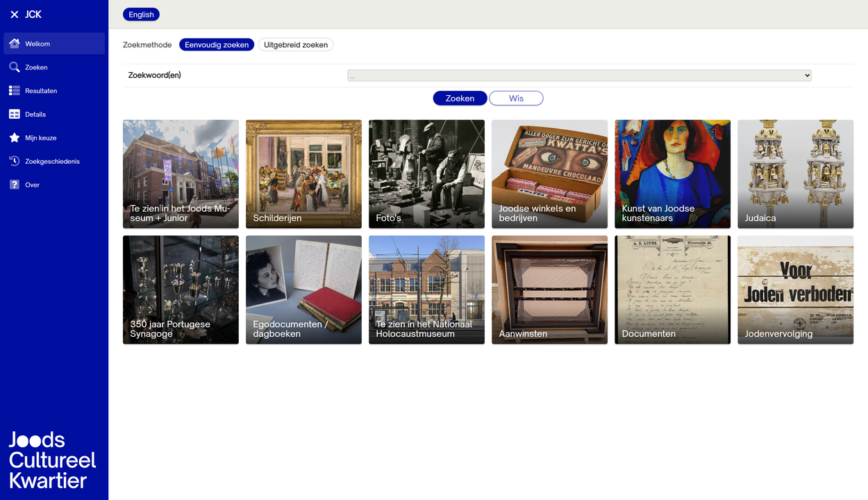Switch to Uitgebreid zoeken mode

click(296, 45)
